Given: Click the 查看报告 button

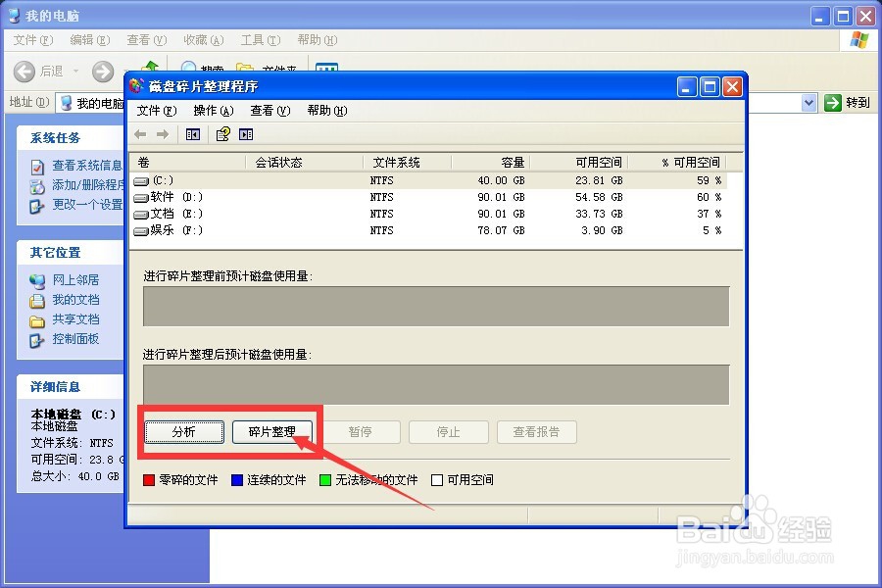Looking at the screenshot, I should click(x=537, y=431).
